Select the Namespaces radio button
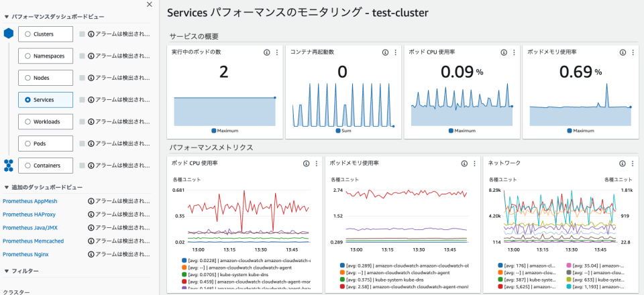 (x=28, y=56)
